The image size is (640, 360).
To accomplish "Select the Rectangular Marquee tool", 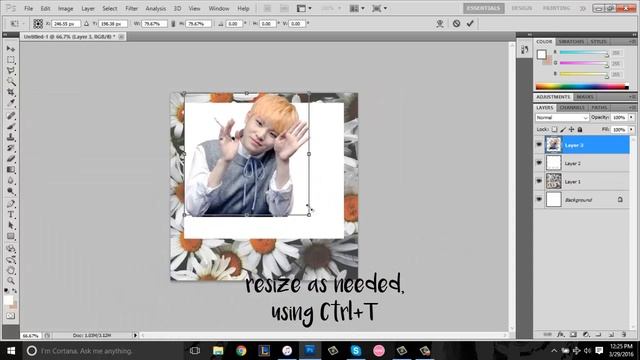I will pyautogui.click(x=11, y=60).
